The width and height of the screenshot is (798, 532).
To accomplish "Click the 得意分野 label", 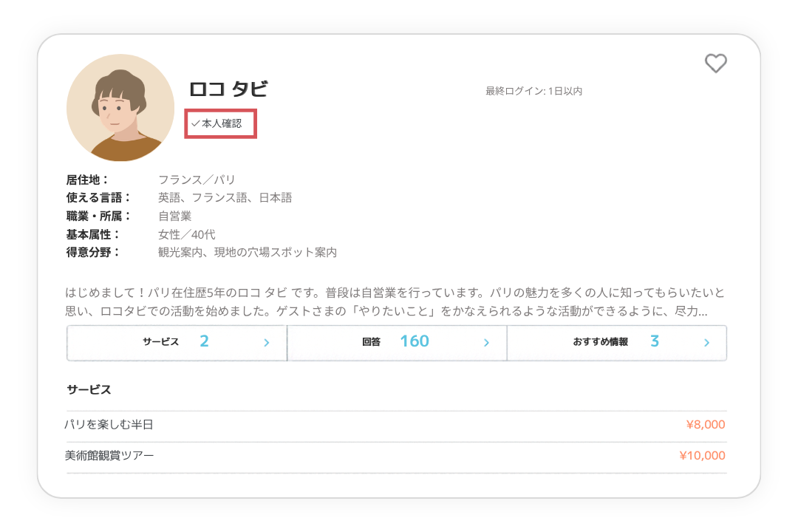I will [93, 252].
